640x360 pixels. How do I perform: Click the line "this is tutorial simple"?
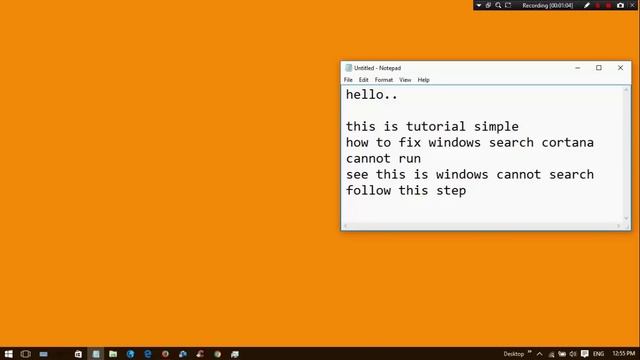(432, 127)
